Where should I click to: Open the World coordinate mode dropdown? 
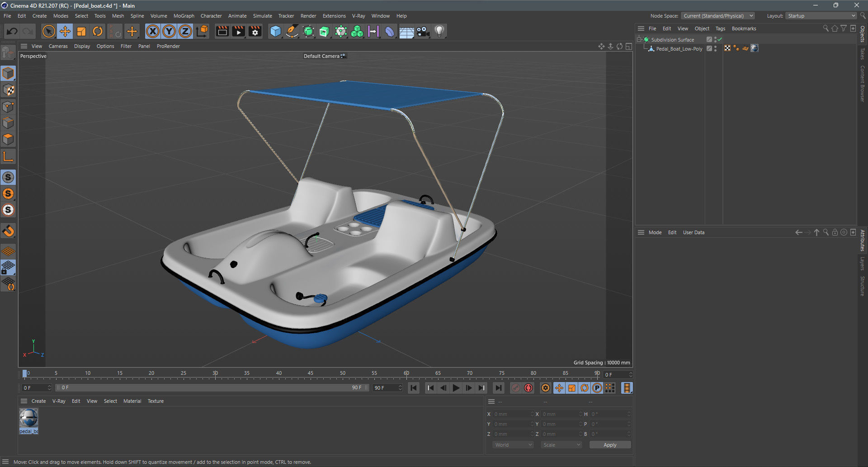pos(513,445)
